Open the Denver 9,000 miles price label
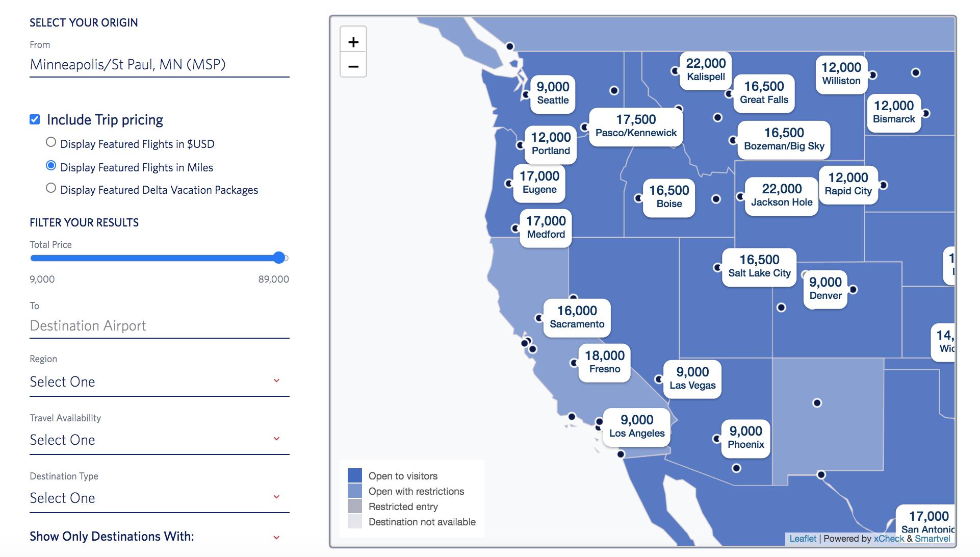Screen dimensions: 980x557 [x=826, y=288]
